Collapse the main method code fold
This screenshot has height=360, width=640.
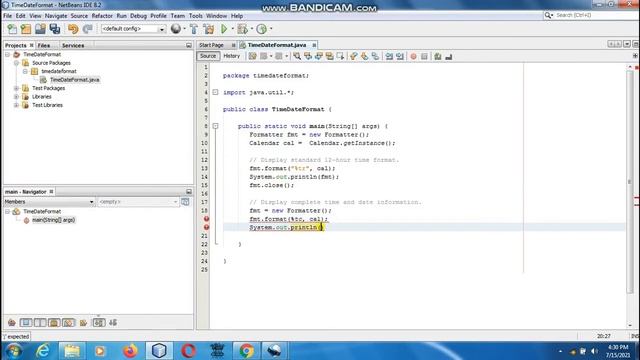pos(216,126)
